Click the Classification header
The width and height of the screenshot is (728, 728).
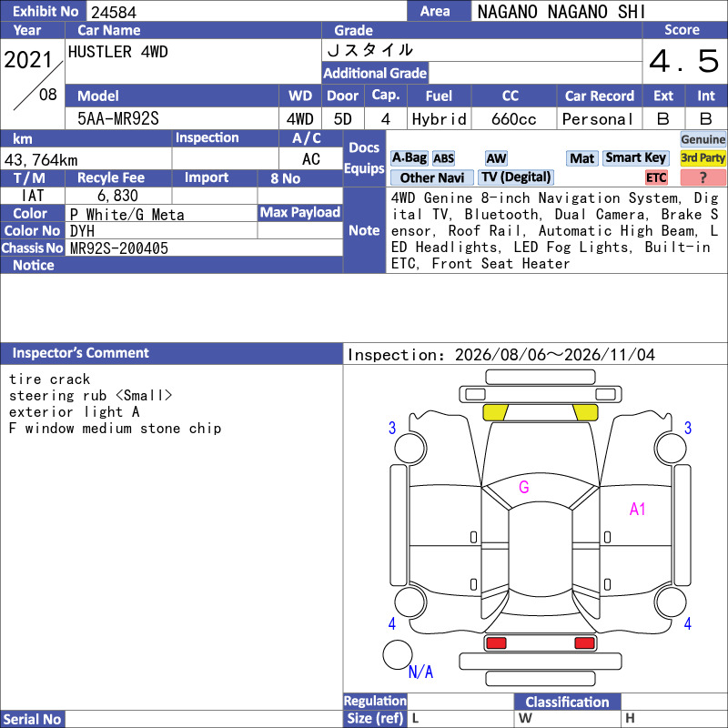[x=567, y=702]
